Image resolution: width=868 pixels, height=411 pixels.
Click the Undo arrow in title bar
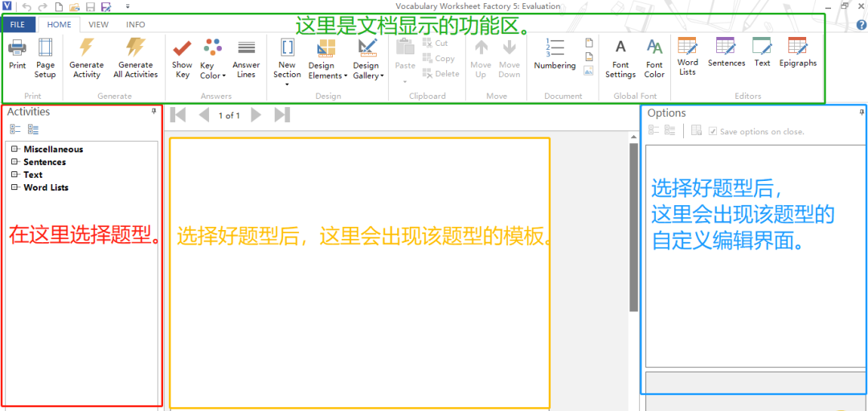click(27, 6)
